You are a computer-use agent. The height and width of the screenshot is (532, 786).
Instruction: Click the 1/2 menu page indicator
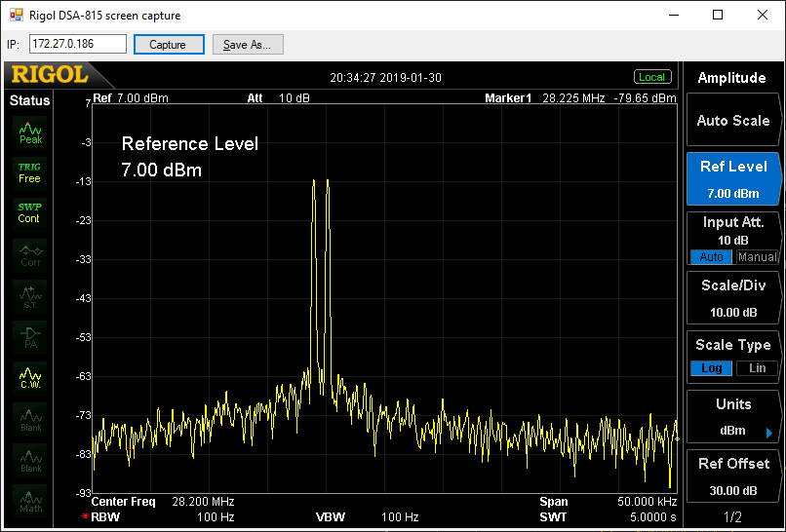pos(732,517)
